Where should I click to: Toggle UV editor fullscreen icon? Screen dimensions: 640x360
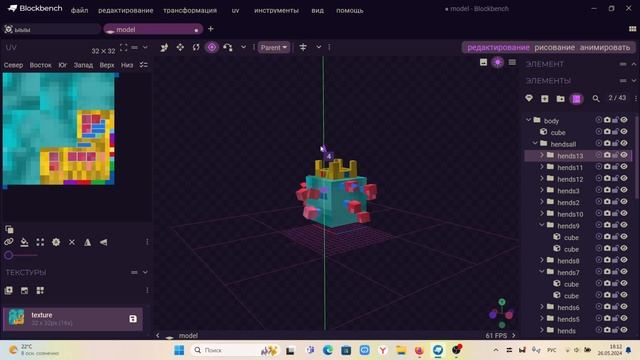(124, 47)
